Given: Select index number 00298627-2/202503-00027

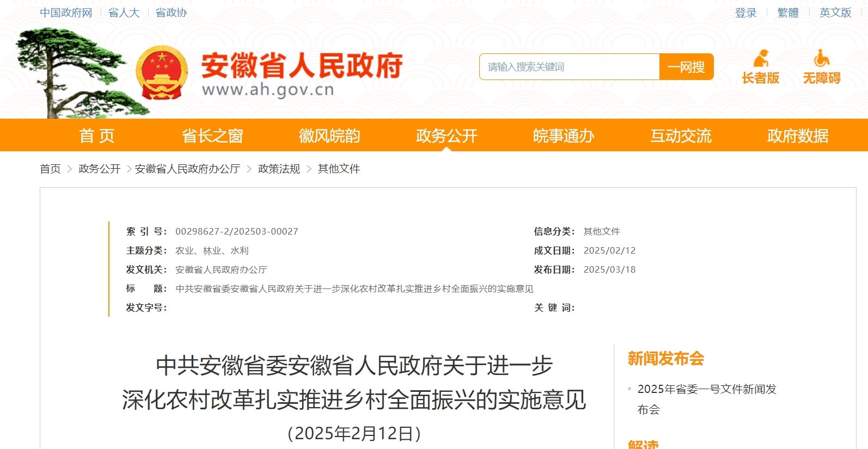Looking at the screenshot, I should pos(237,231).
